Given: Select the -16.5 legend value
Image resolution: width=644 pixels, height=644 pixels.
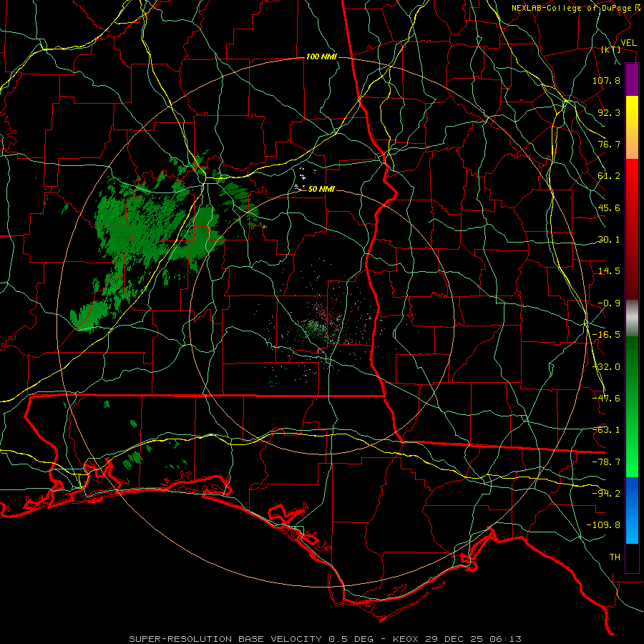Looking at the screenshot, I should (x=606, y=335).
